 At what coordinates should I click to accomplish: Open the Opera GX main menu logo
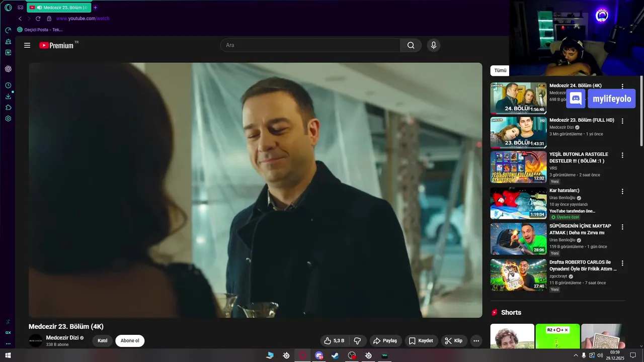pyautogui.click(x=8, y=8)
